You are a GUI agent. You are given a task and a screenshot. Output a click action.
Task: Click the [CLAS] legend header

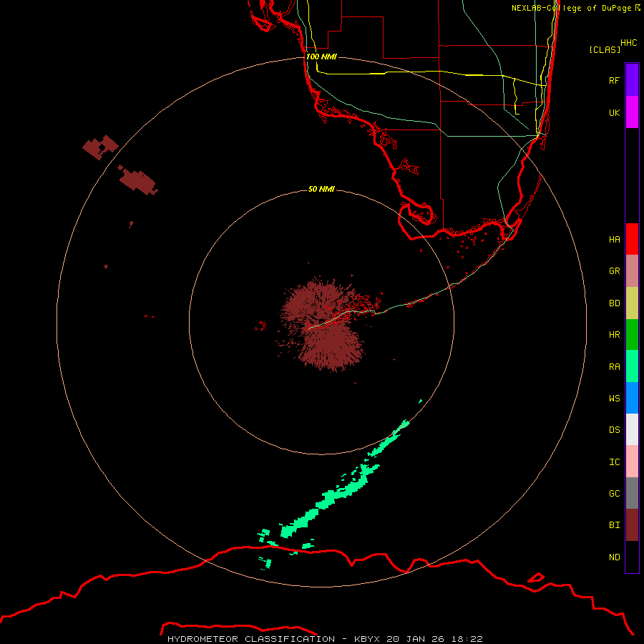(x=605, y=49)
